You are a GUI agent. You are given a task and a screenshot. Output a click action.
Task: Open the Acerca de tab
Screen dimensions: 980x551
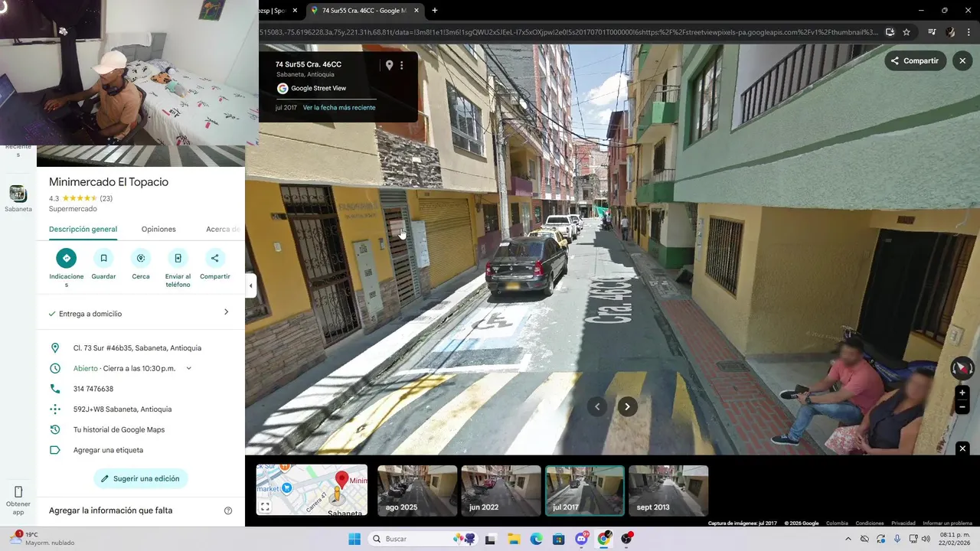click(x=223, y=230)
